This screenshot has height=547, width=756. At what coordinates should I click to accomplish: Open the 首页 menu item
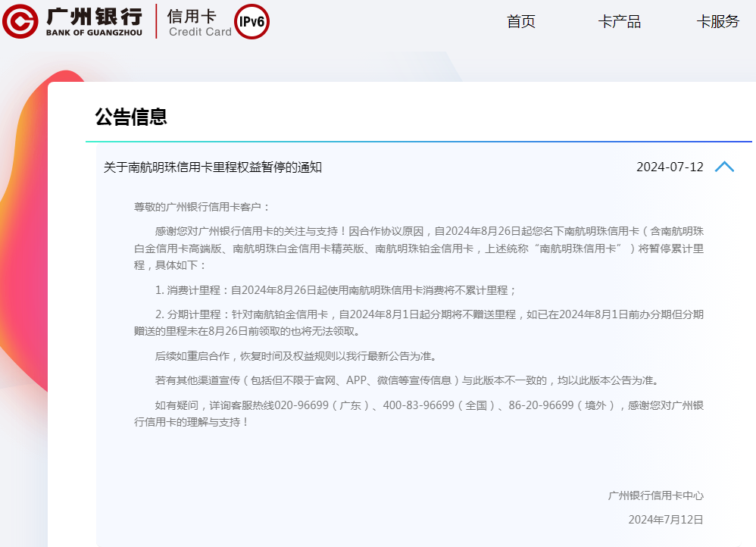click(x=520, y=21)
